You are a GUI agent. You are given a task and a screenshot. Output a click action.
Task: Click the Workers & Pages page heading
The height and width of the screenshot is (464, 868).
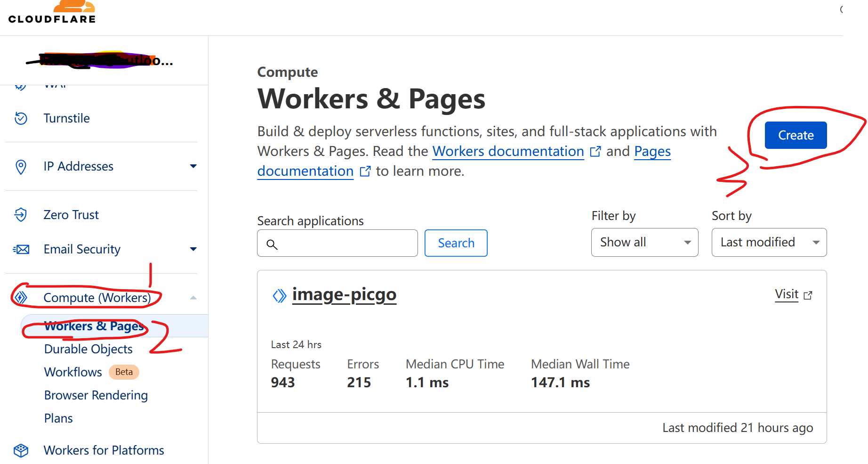pos(371,99)
